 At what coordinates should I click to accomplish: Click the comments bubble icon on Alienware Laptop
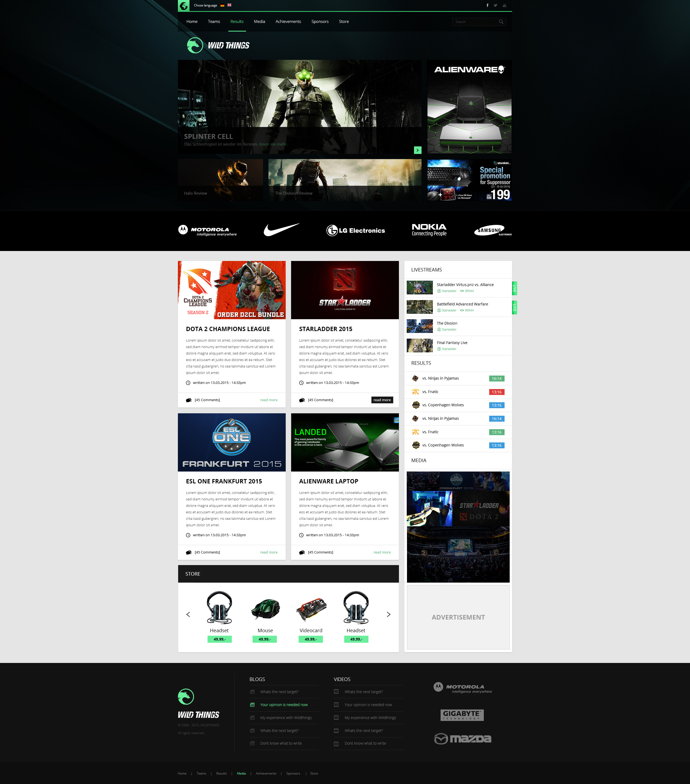pyautogui.click(x=302, y=552)
